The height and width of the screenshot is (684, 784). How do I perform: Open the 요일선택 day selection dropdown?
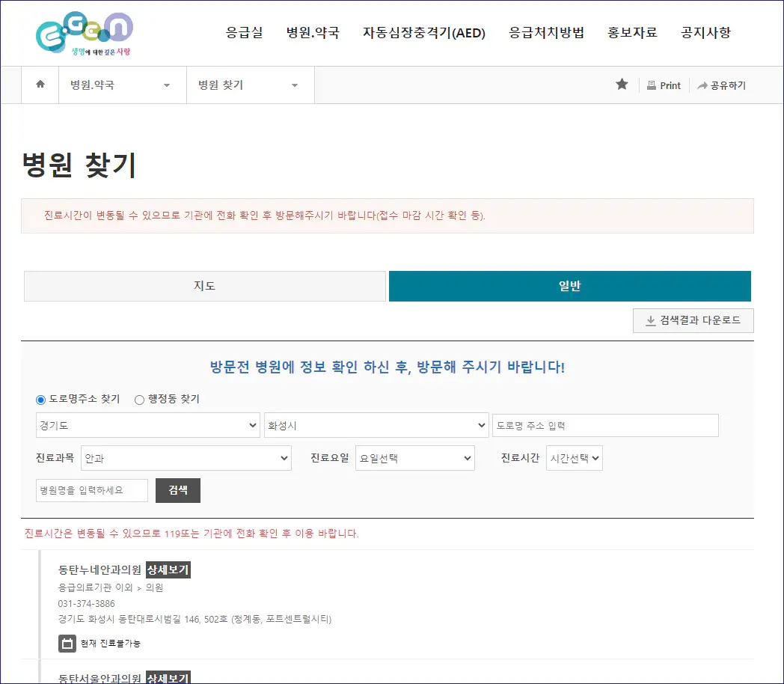coord(414,458)
